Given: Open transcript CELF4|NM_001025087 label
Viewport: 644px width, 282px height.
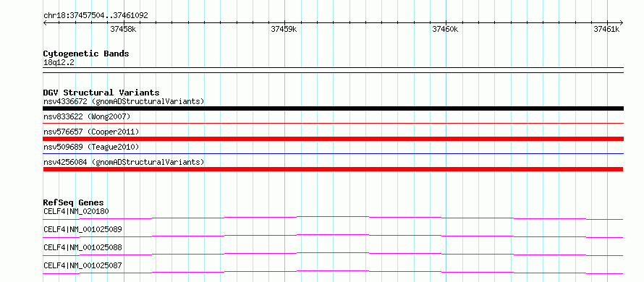Looking at the screenshot, I should [x=82, y=265].
